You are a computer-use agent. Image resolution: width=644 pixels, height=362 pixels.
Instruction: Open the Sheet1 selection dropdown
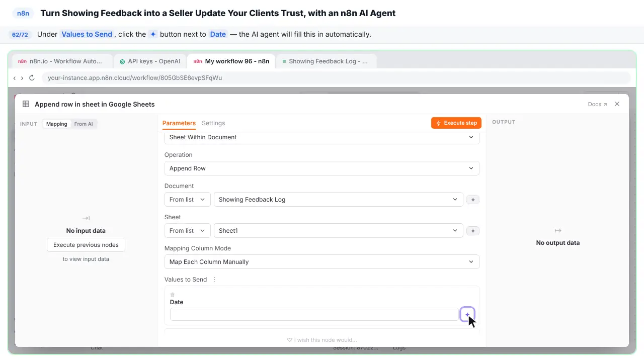coord(338,231)
